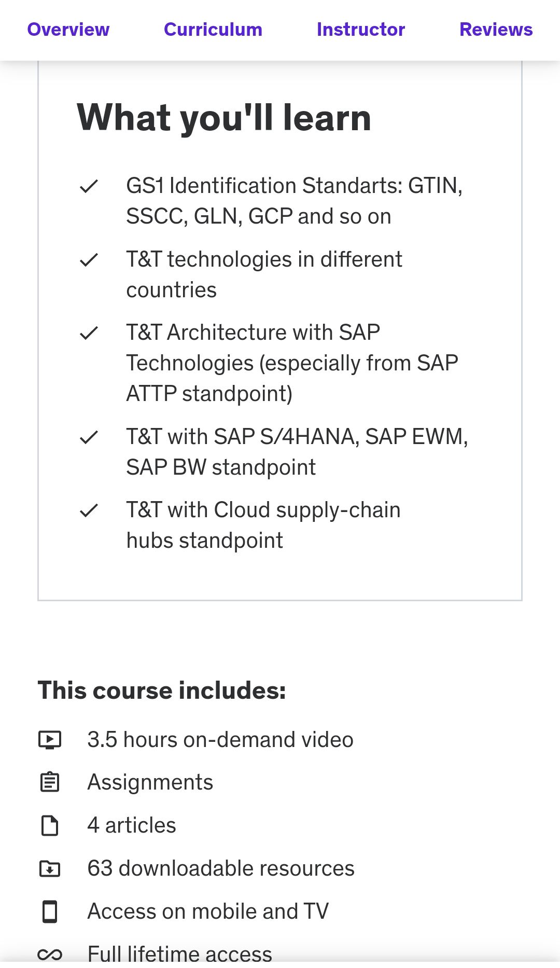Click the on-demand video play icon

(50, 740)
